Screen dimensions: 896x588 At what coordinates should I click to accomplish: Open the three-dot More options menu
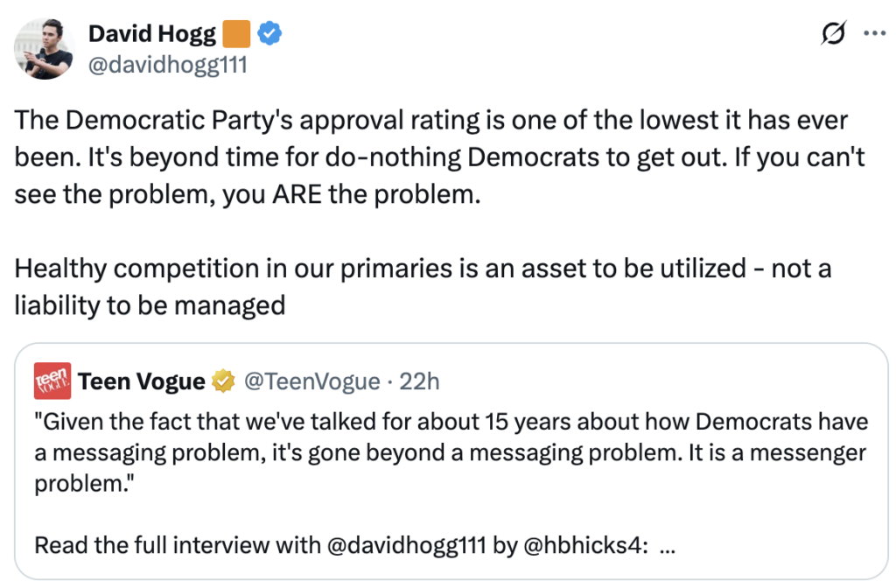(874, 34)
